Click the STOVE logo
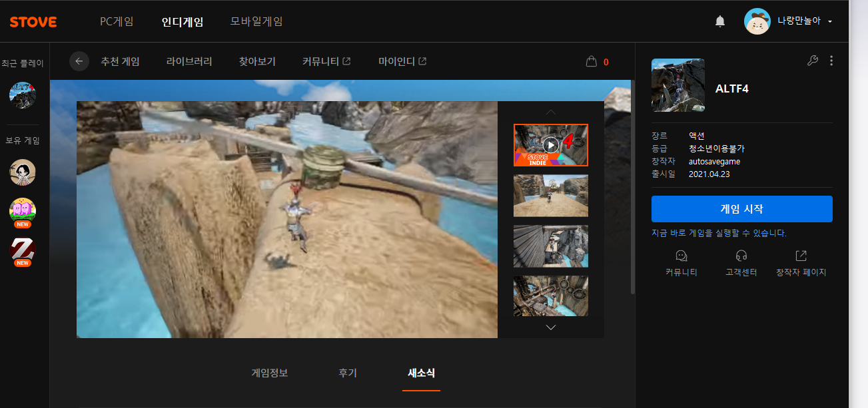 point(33,22)
